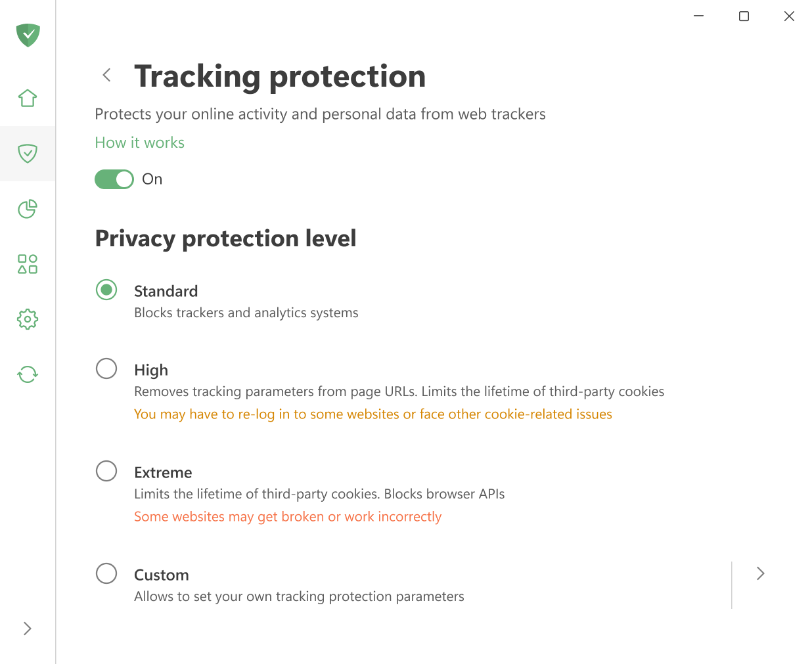Expand the sidebar navigation panel
The width and height of the screenshot is (812, 664).
click(27, 629)
